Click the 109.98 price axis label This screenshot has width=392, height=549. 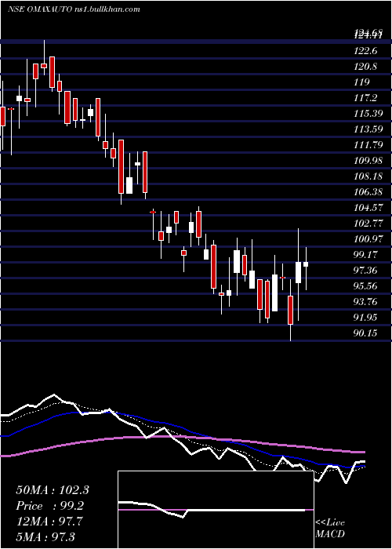[x=368, y=161]
